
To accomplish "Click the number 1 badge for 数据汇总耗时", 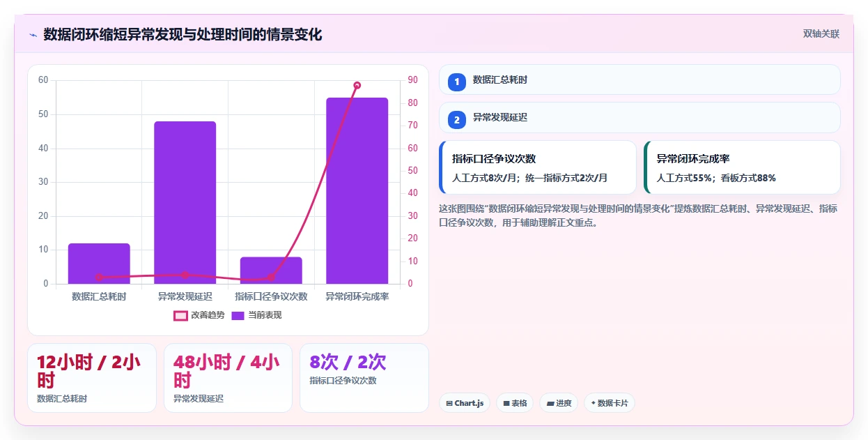I will (x=457, y=82).
